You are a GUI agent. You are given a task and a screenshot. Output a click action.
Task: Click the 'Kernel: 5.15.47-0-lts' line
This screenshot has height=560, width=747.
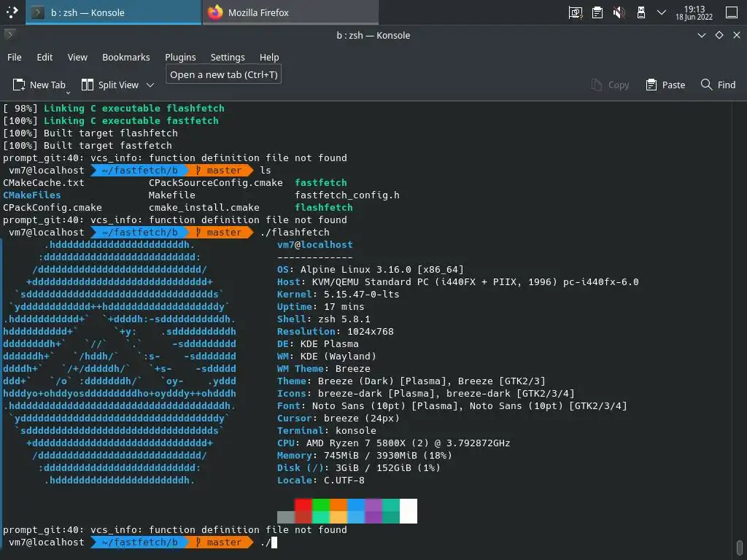click(x=338, y=294)
